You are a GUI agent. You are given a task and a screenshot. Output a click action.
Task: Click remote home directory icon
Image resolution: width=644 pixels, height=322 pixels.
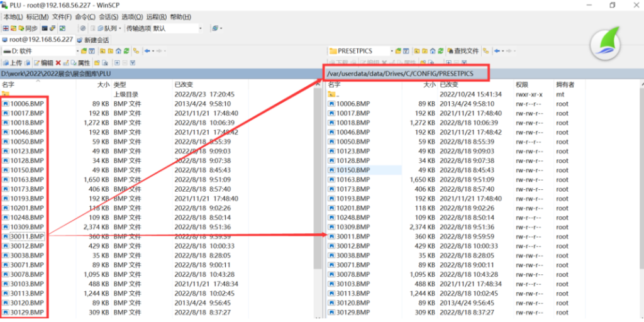click(x=433, y=51)
